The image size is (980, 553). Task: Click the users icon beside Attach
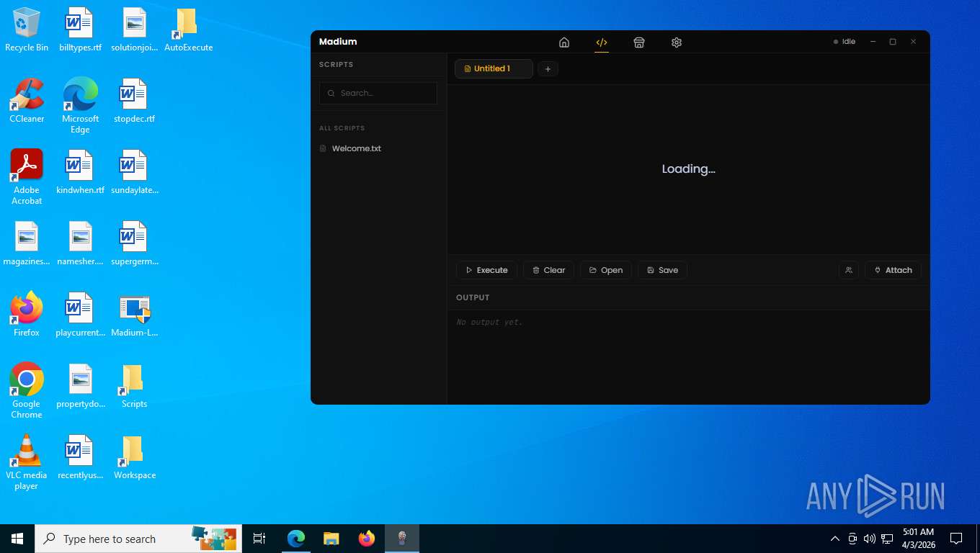tap(849, 270)
